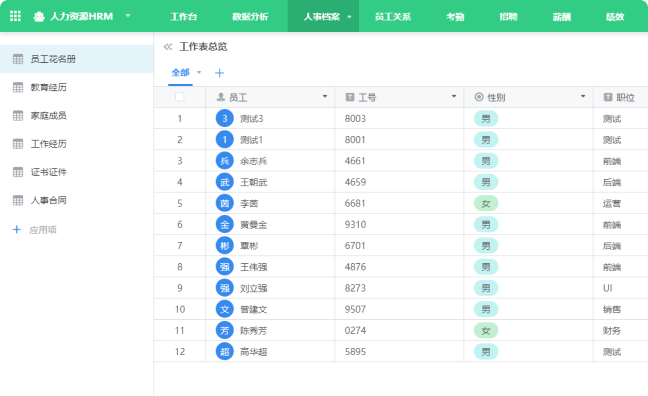Select the 全部 view tab
Viewport: 648px width, 396px height.
pos(180,73)
